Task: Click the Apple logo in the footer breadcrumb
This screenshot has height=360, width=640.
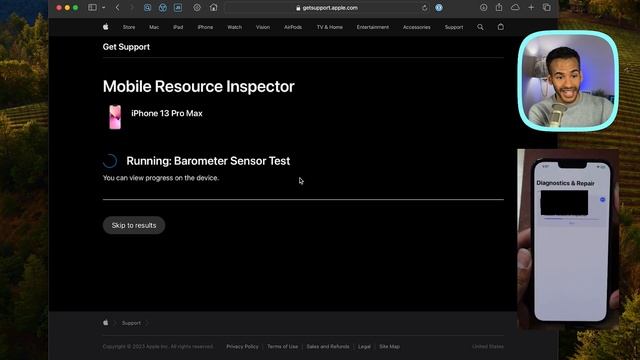Action: (106, 323)
